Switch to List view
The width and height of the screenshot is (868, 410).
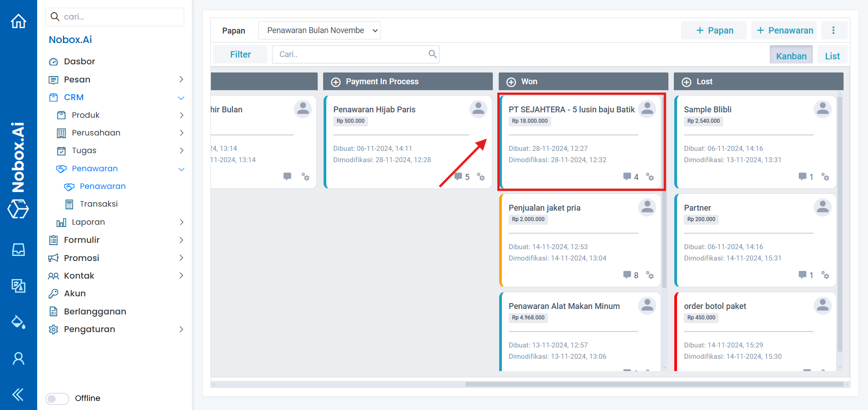(832, 56)
